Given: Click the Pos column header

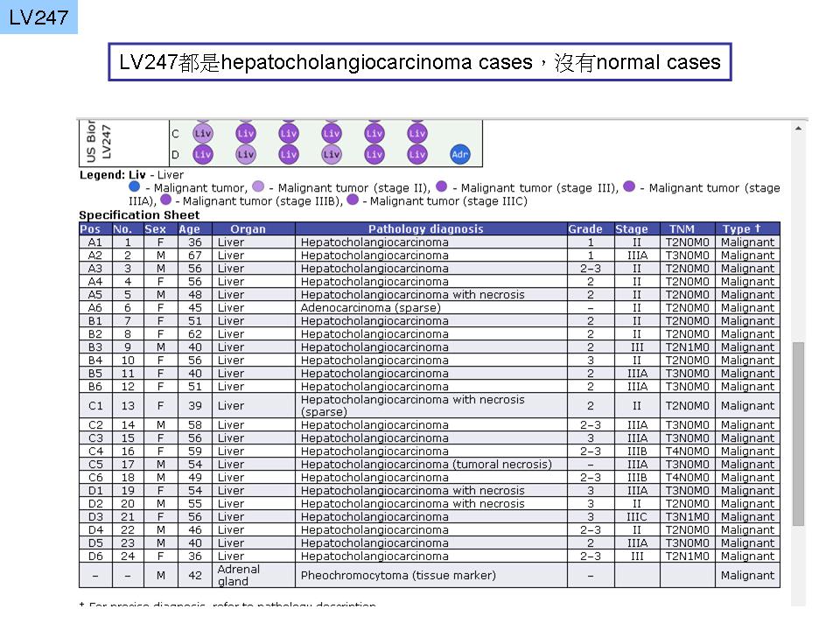Looking at the screenshot, I should pos(95,228).
